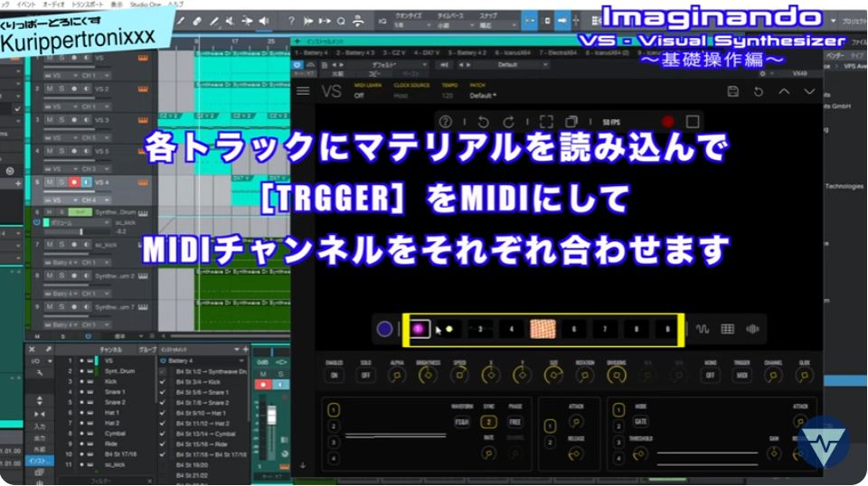Close the mixer channel panel with X
The height and width of the screenshot is (486, 868).
[x=32, y=350]
